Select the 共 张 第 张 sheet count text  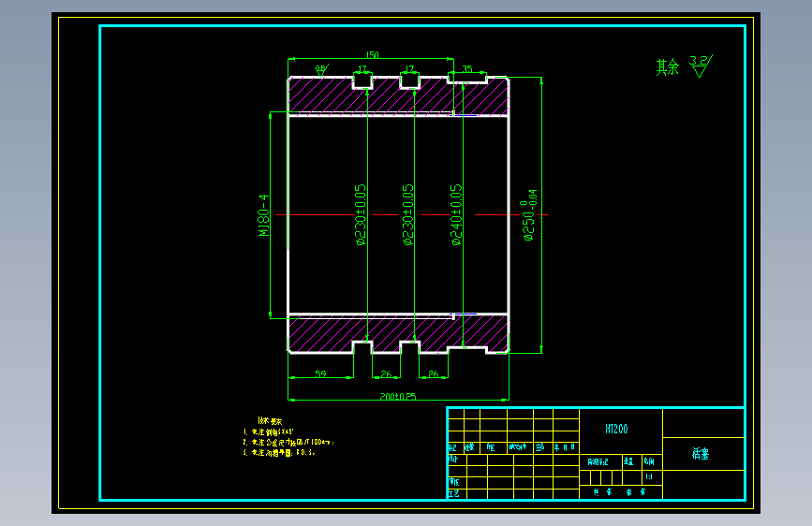(619, 491)
